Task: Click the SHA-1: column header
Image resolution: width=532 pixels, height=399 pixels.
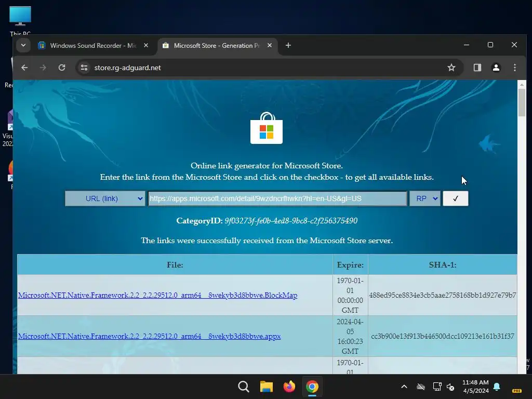Action: [443, 264]
